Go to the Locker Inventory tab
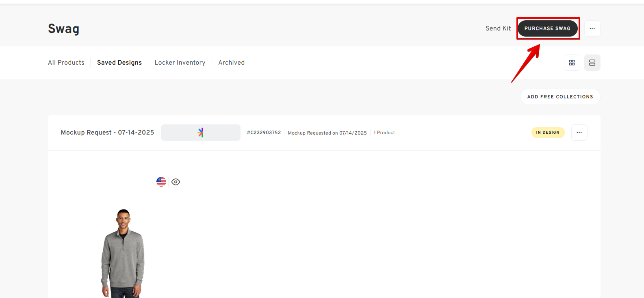The height and width of the screenshot is (298, 644). point(180,63)
